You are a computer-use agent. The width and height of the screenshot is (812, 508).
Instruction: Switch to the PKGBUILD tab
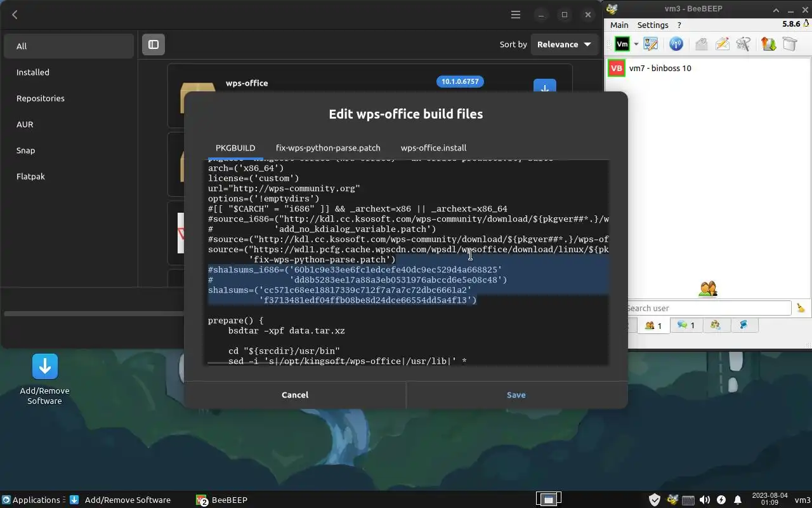coord(235,147)
